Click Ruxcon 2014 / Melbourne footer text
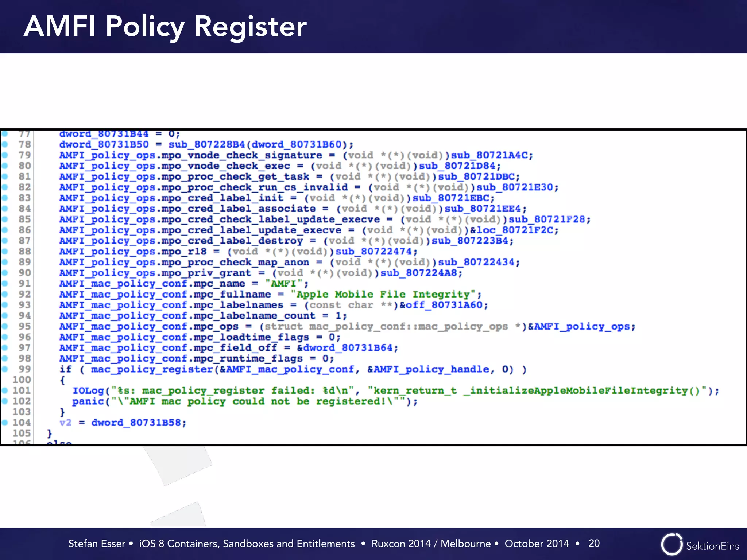747x560 pixels. point(431,544)
